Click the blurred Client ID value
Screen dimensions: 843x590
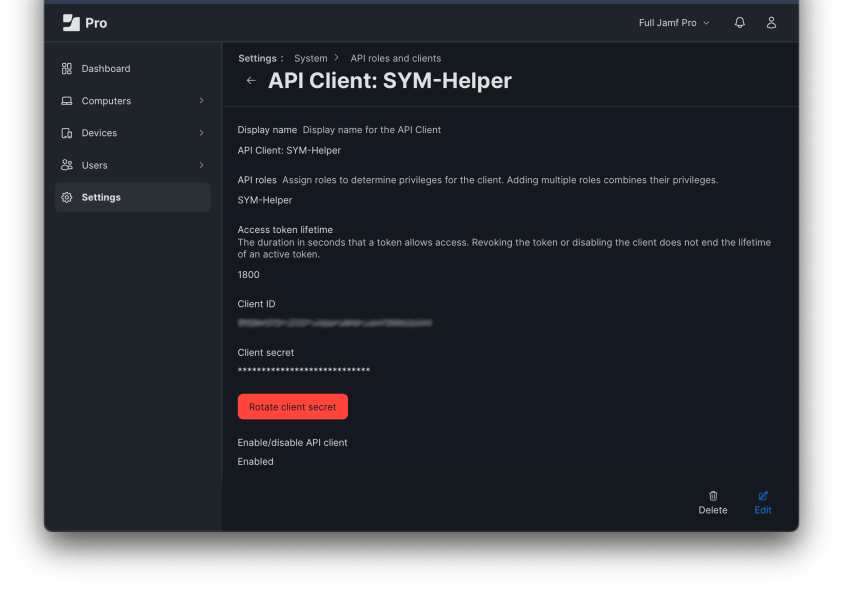pyautogui.click(x=334, y=323)
